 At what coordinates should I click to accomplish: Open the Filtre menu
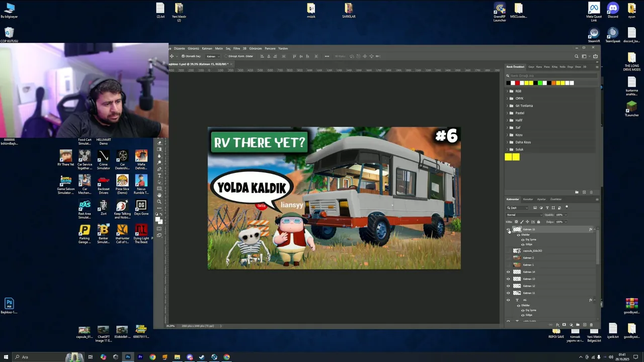(236, 49)
